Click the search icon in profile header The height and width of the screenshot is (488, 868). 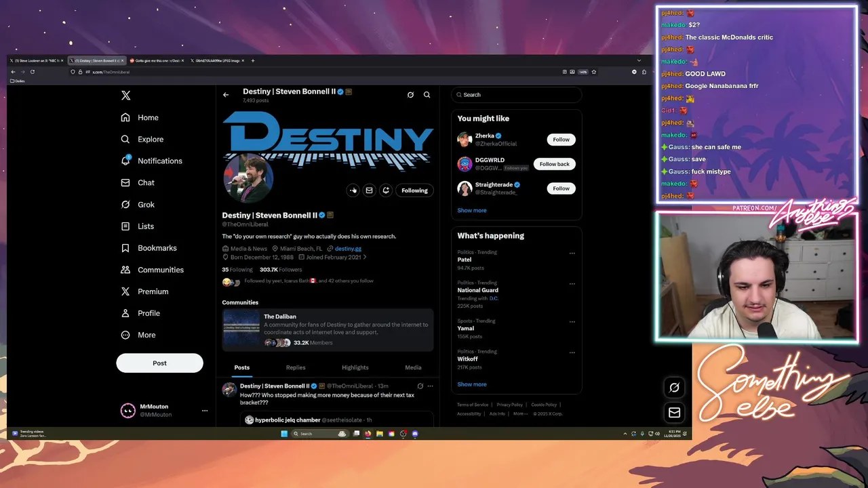click(x=427, y=95)
